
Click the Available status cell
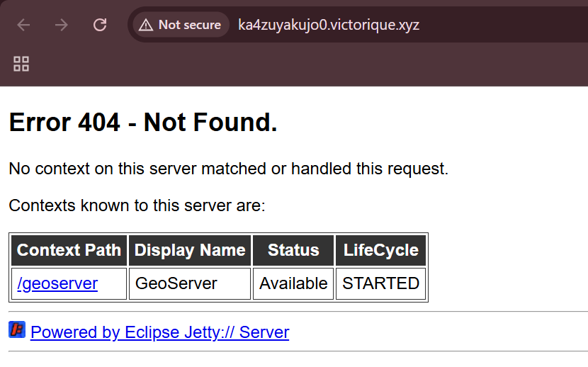tap(293, 283)
